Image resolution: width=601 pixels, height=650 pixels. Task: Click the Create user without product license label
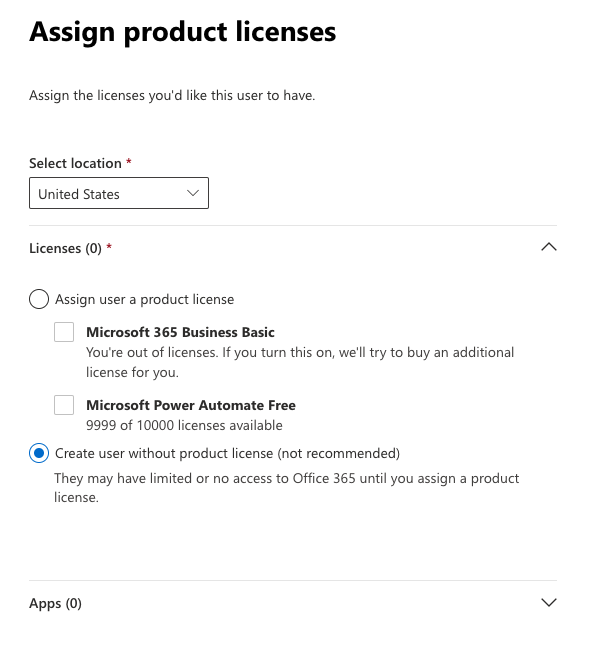point(227,453)
